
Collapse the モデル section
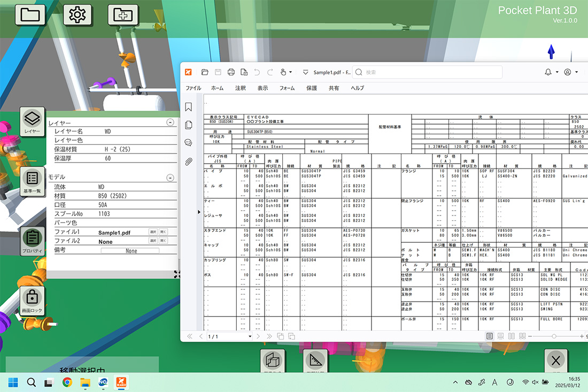(170, 178)
